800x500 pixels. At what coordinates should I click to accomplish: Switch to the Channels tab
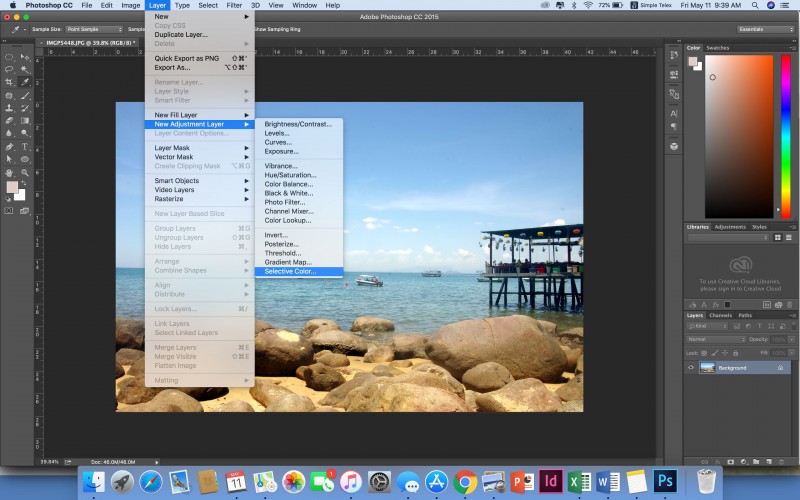point(721,316)
